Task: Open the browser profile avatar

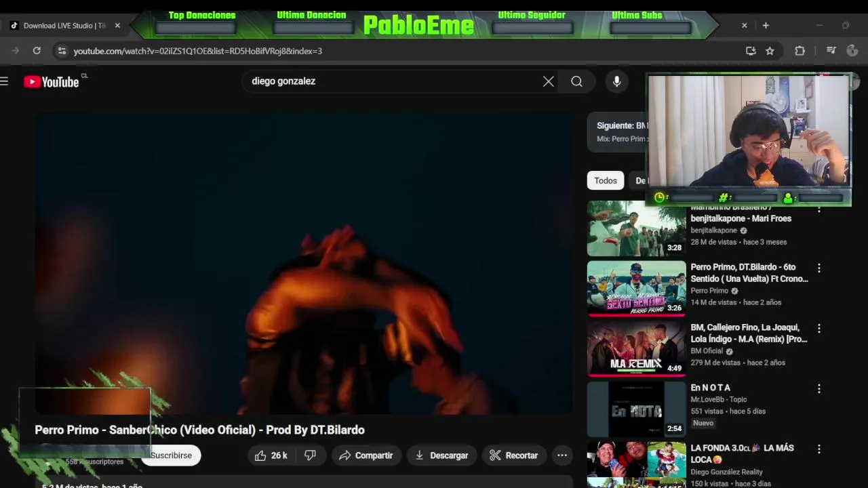Action: 852,51
